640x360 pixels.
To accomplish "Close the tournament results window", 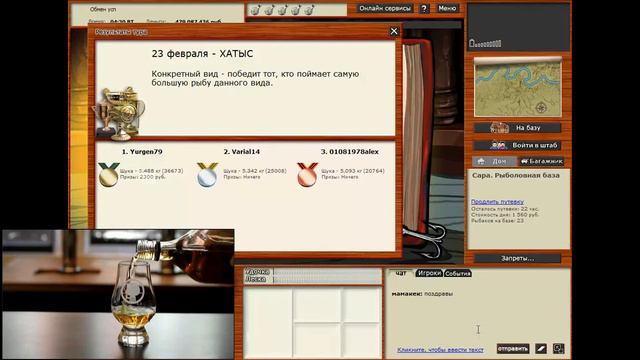I will [x=394, y=31].
